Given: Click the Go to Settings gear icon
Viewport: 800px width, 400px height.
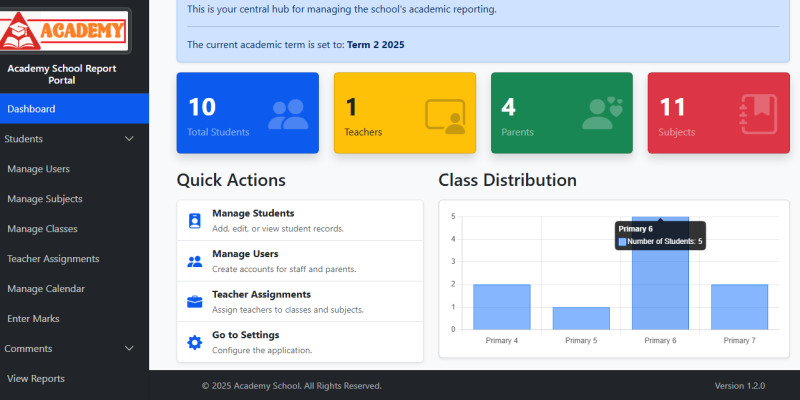Looking at the screenshot, I should click(194, 343).
